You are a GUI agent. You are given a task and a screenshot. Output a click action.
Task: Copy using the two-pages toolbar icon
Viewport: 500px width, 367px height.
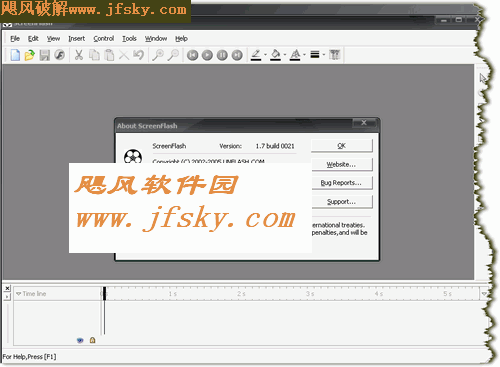pos(94,55)
